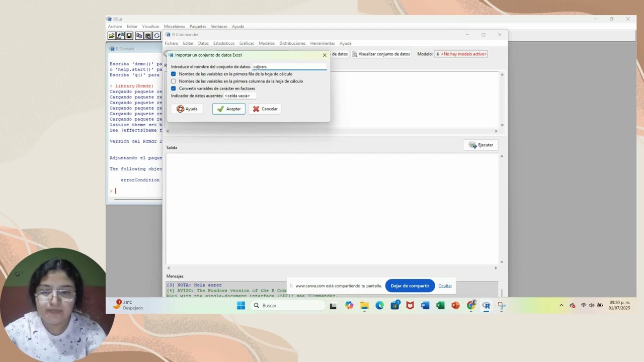Screen dimensions: 644x362
Task: Click dataset name input field
Action: 289,66
